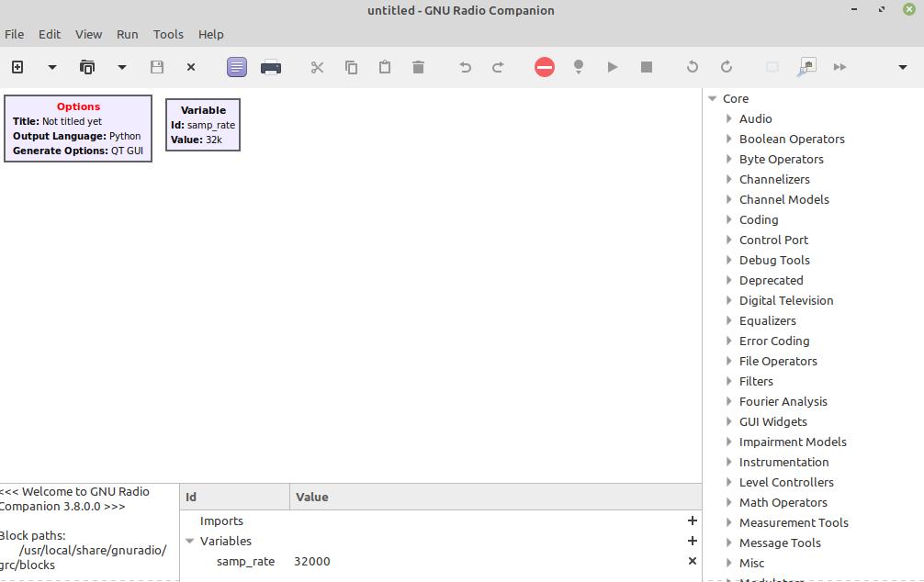The width and height of the screenshot is (924, 582).
Task: Expand the File Operators category
Action: (x=729, y=361)
